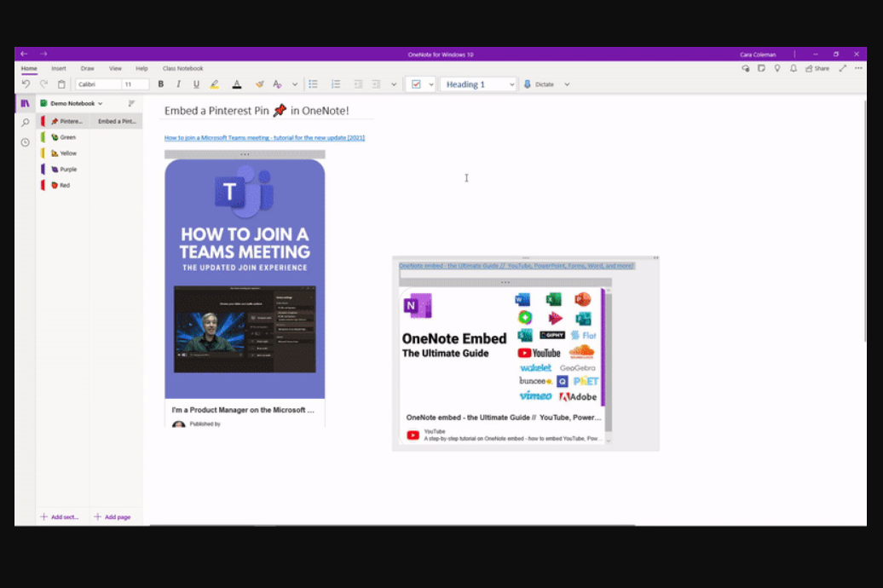Open the font size box showing 11
The height and width of the screenshot is (588, 883).
(x=136, y=84)
